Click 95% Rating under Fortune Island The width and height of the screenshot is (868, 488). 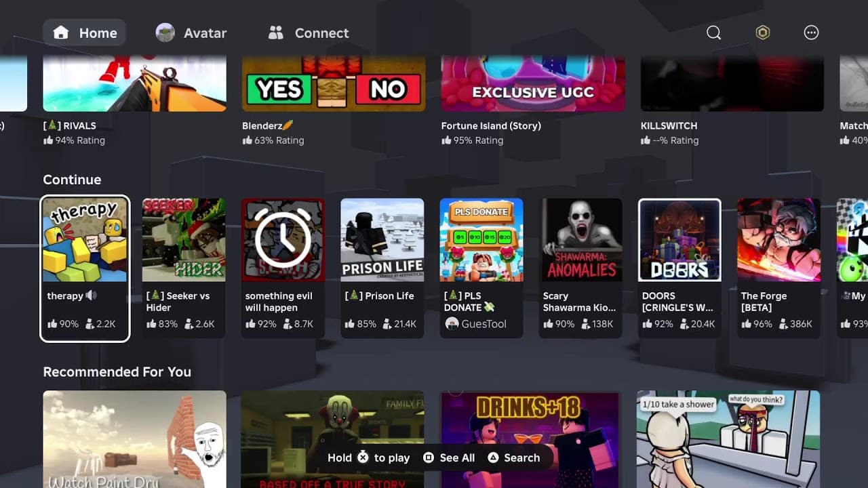(x=478, y=140)
